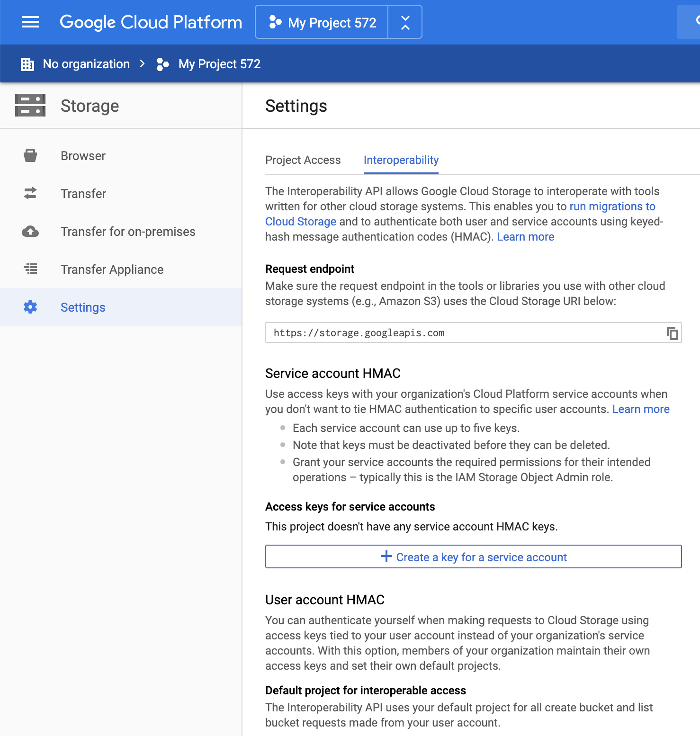Click the Service account HMAC heading
The height and width of the screenshot is (736, 700).
[333, 373]
